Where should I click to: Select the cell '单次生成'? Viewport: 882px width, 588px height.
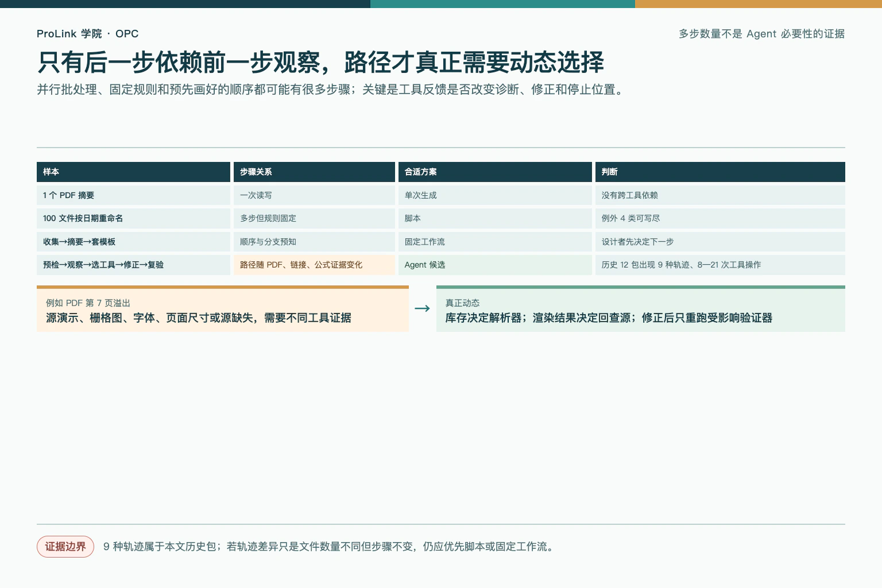click(x=495, y=195)
